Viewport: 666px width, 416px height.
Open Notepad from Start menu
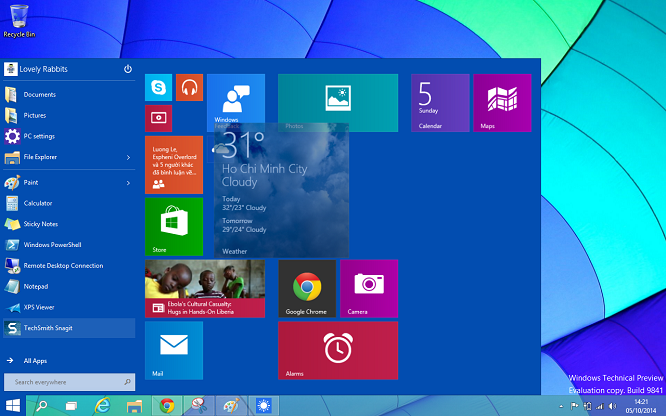click(x=69, y=286)
